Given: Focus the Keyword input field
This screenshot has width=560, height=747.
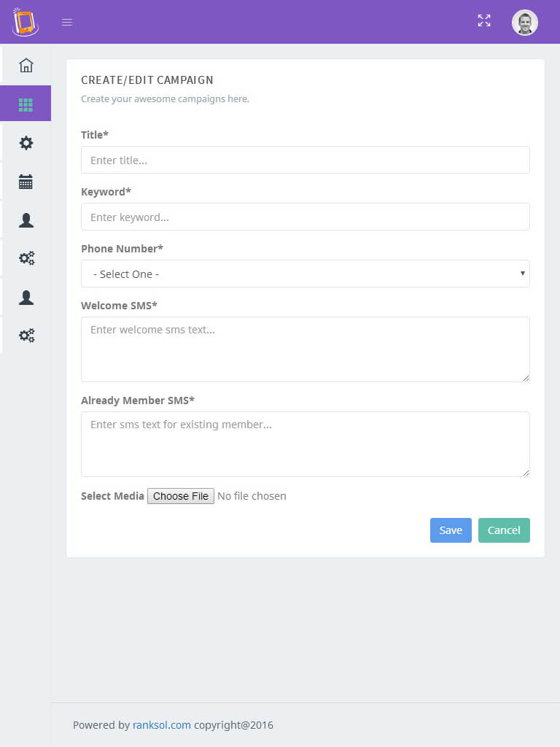Looking at the screenshot, I should [x=305, y=217].
